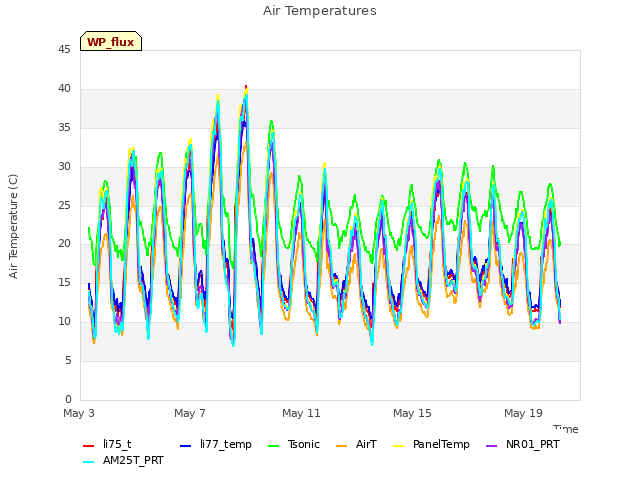The width and height of the screenshot is (640, 480).
Task: Click the Air Temperature (C) y-axis label
Action: point(13,227)
